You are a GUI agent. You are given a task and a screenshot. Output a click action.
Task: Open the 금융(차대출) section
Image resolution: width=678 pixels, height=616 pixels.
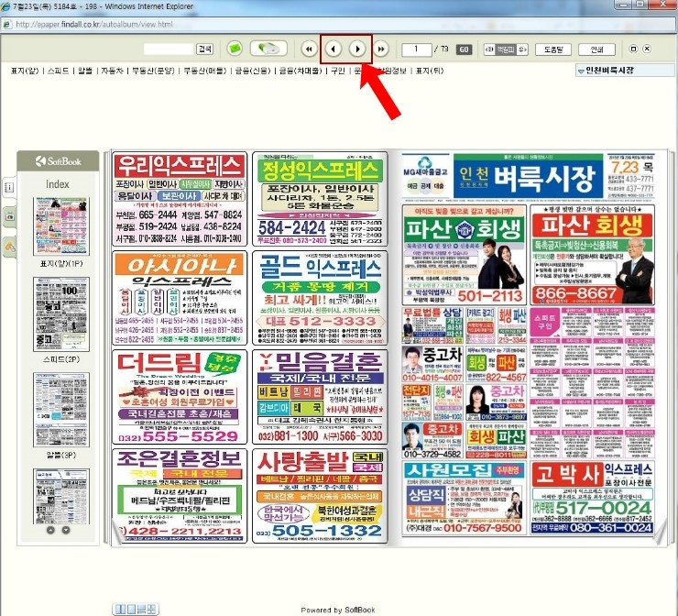[x=301, y=71]
